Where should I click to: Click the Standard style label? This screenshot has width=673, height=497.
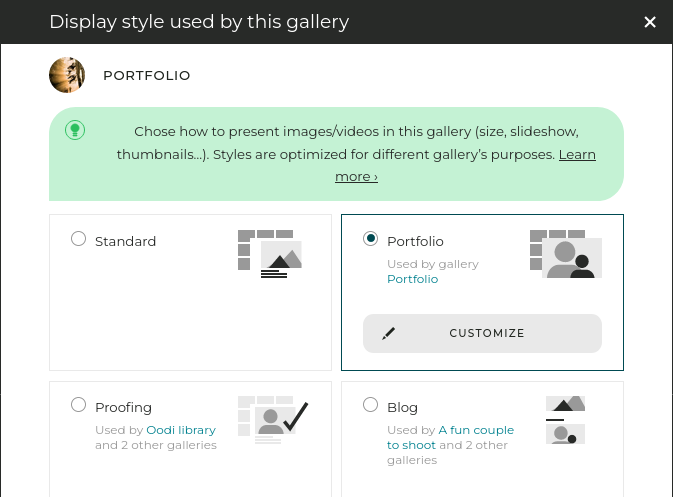pos(125,241)
